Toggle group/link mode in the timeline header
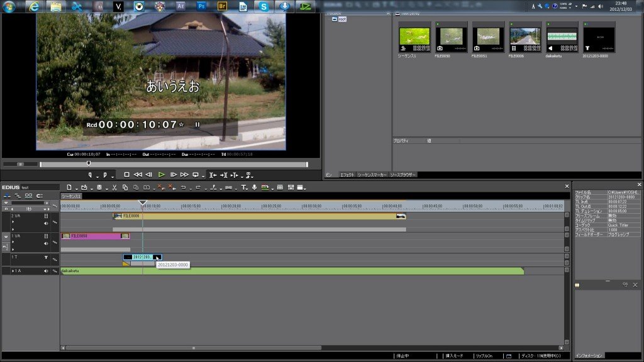Screen dimensions: 644x362 click(x=28, y=196)
